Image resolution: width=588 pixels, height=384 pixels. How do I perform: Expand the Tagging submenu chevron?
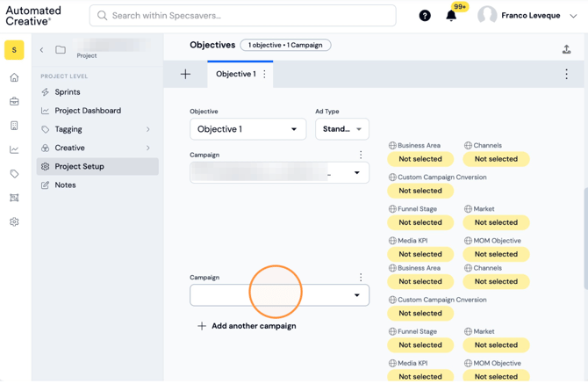click(148, 129)
